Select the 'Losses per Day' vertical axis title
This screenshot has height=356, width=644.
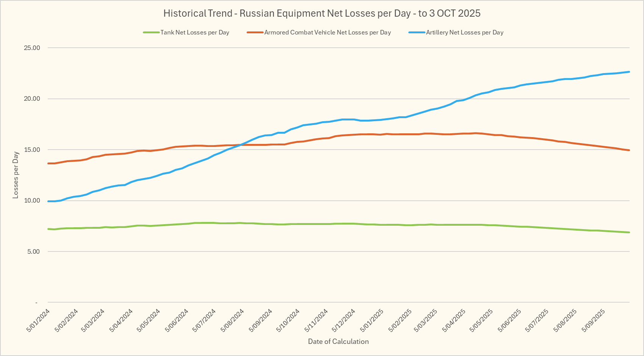(16, 175)
